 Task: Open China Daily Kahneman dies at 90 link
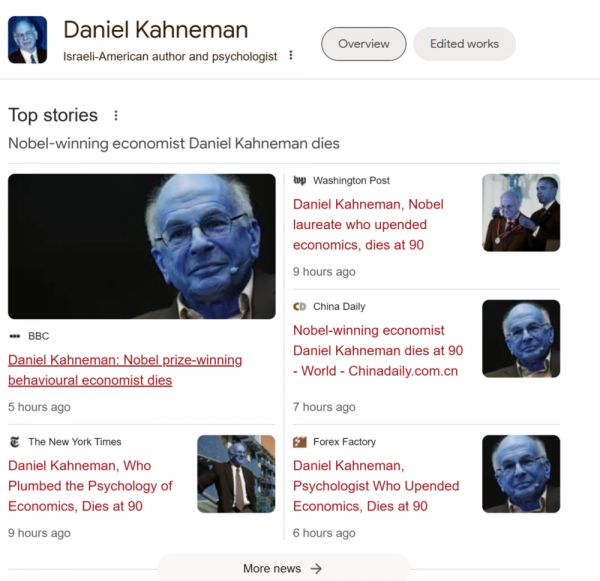[x=378, y=351]
